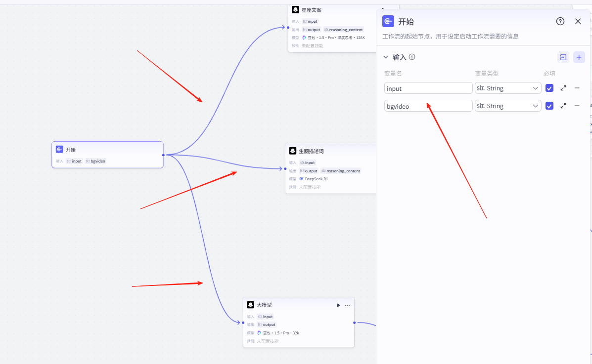Open help for the 开始 panel
Image resolution: width=592 pixels, height=364 pixels.
click(x=560, y=21)
